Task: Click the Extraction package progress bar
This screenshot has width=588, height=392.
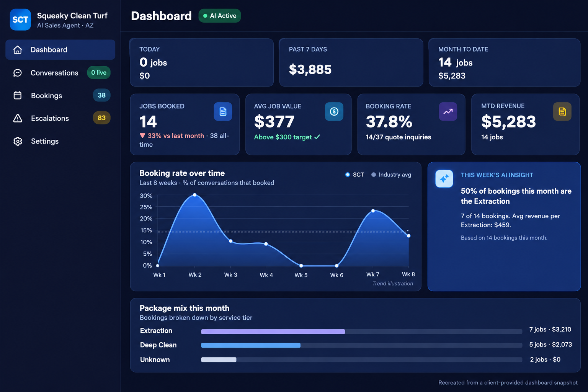Action: (x=362, y=332)
